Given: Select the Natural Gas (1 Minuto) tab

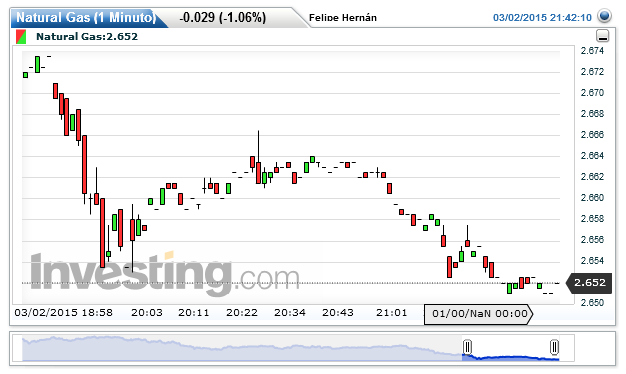Looking at the screenshot, I should [x=86, y=18].
